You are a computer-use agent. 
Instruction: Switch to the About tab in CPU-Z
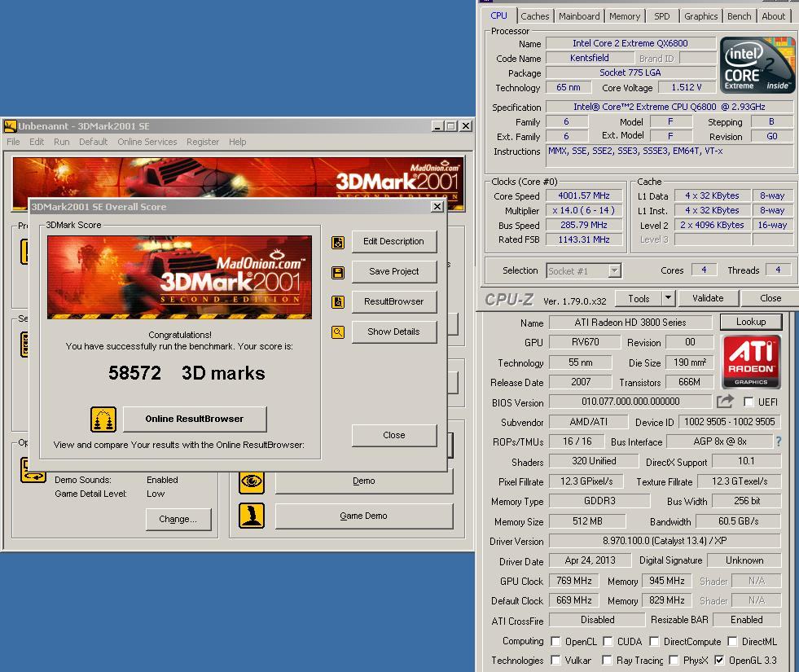click(773, 16)
